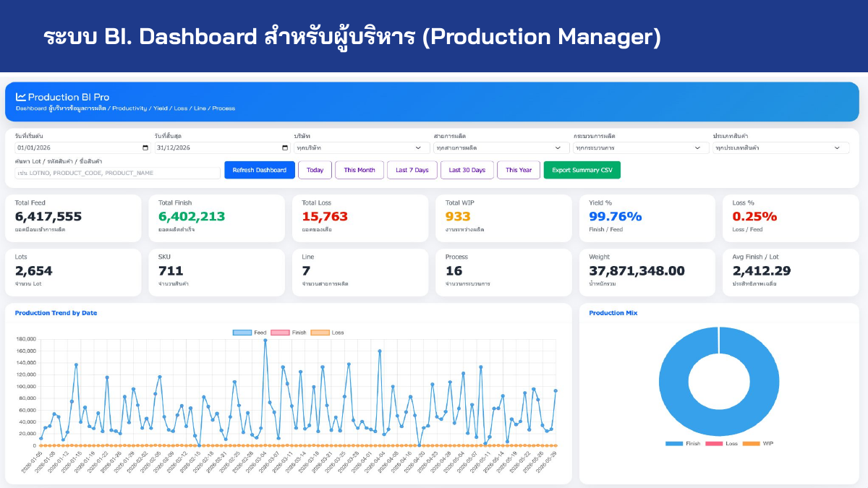The image size is (868, 488).
Task: Toggle the Finish legend swatch in trend chart
Action: (x=280, y=333)
